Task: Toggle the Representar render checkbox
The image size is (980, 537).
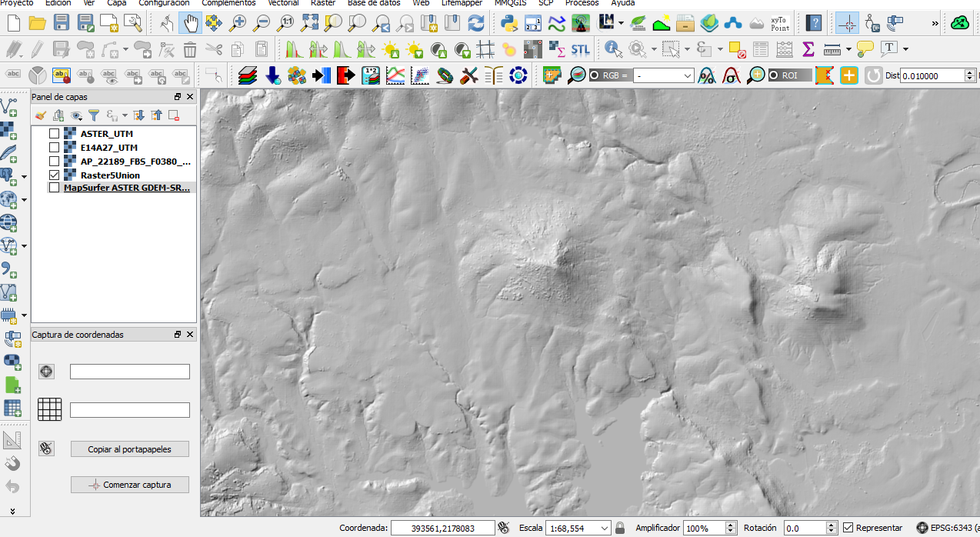Action: (x=848, y=528)
